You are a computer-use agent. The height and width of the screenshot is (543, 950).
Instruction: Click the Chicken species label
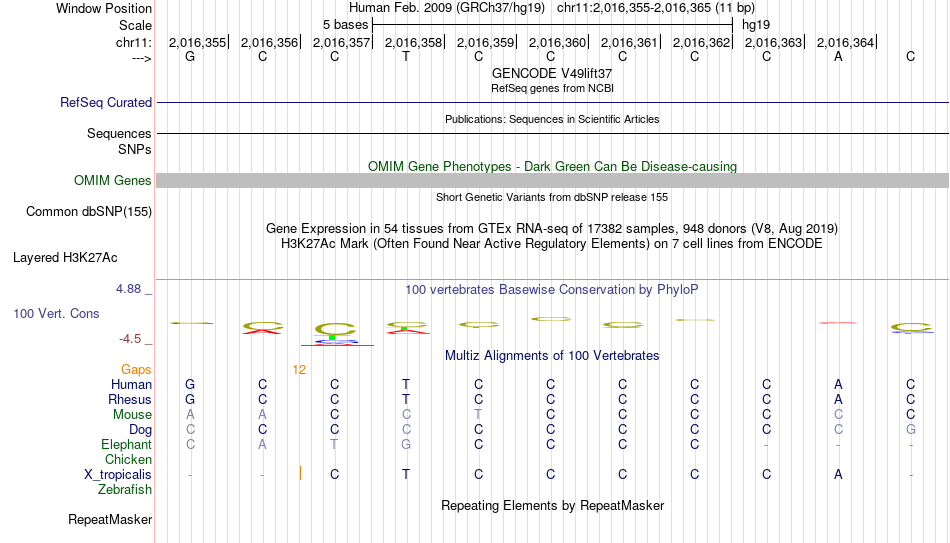[128, 459]
